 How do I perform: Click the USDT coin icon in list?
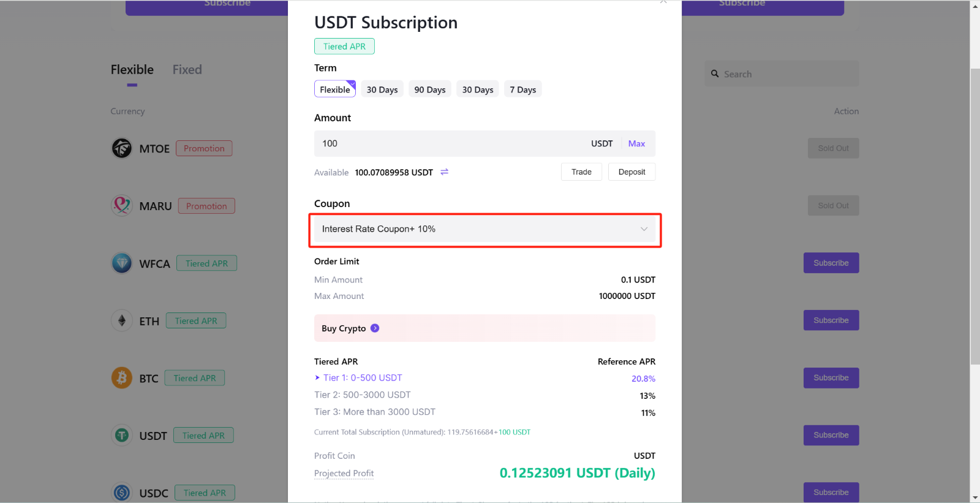(122, 436)
